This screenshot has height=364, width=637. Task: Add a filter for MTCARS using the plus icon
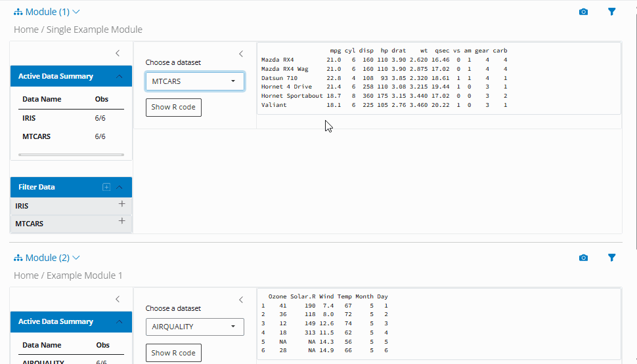(121, 221)
